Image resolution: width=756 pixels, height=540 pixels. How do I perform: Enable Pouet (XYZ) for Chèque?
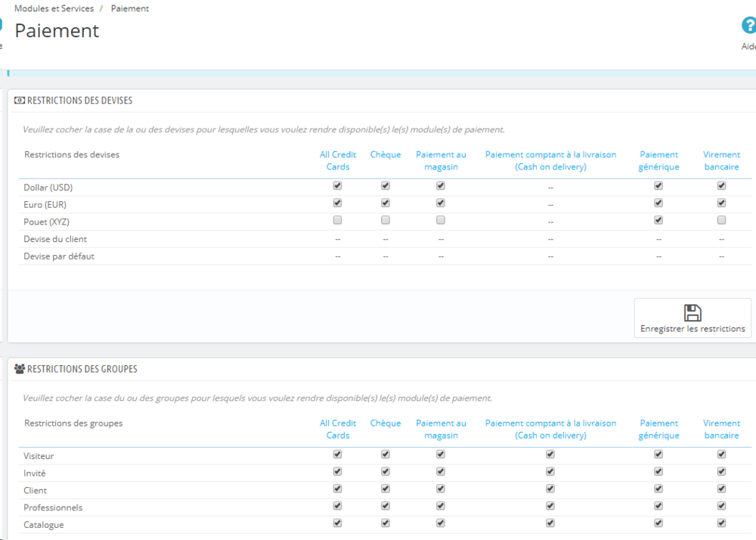tap(386, 220)
